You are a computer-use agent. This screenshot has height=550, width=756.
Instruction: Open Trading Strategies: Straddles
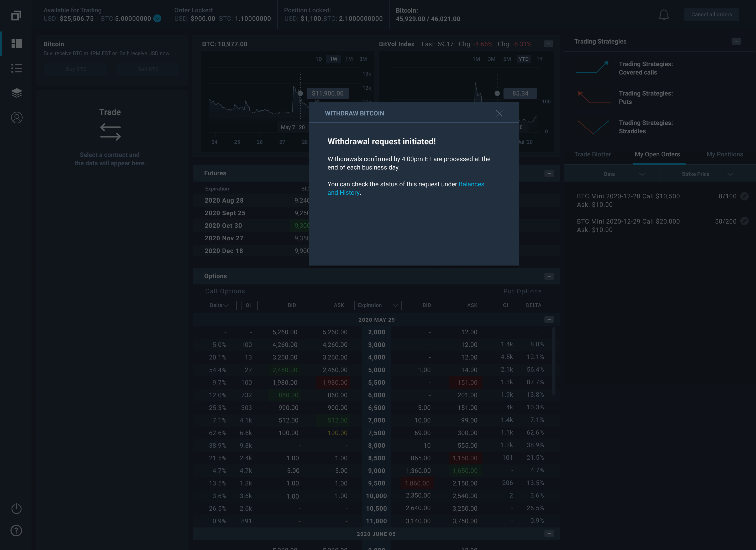pos(646,127)
